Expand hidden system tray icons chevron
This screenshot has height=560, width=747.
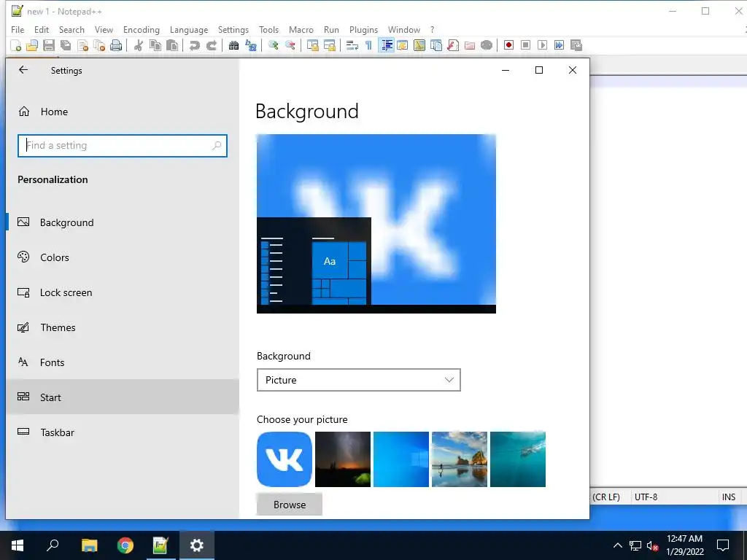[617, 545]
